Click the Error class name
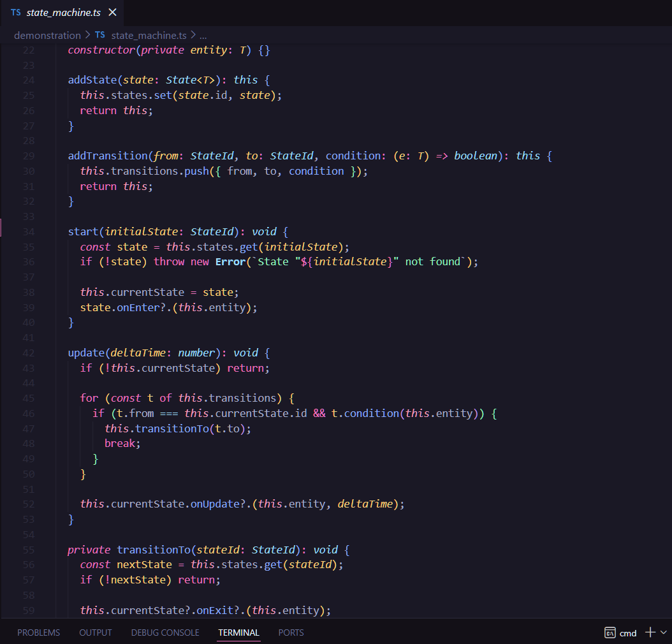The height and width of the screenshot is (644, 672). pos(230,262)
